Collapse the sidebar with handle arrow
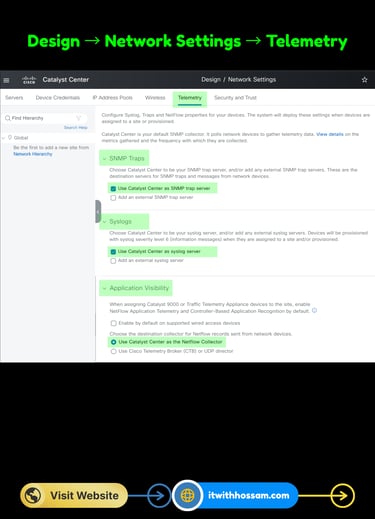 98,212
